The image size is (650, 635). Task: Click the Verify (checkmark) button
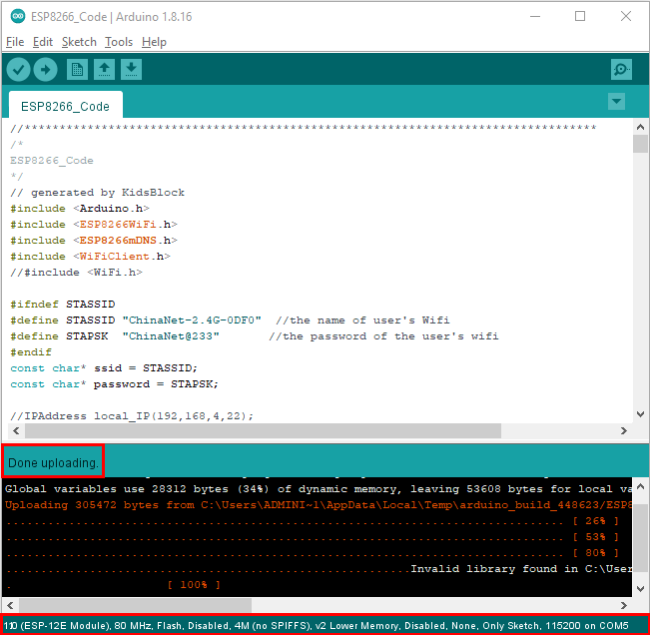(x=18, y=69)
